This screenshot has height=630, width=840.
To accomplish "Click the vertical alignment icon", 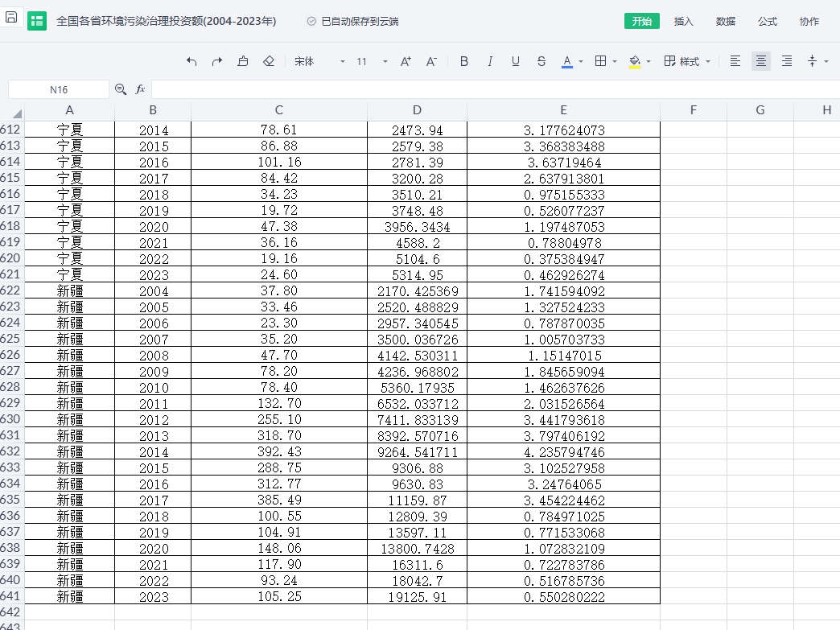I will click(812, 61).
